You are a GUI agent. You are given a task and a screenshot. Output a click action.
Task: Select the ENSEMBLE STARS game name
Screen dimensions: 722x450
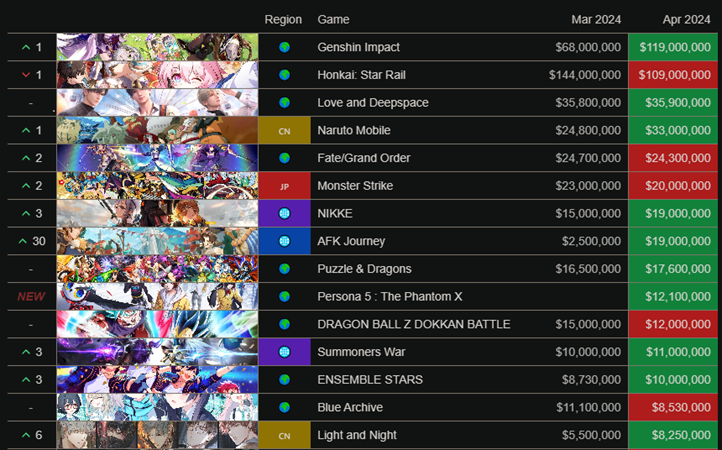[x=370, y=380]
